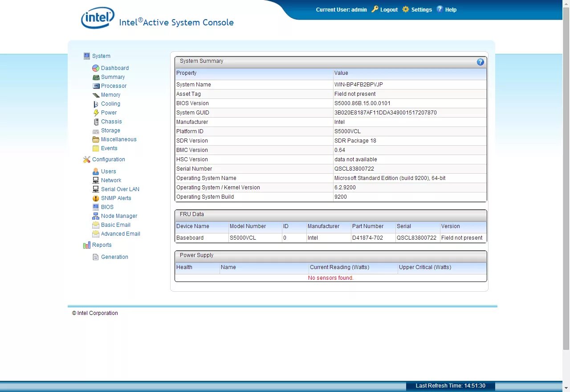The image size is (570, 392).
Task: Click the Cooling fan icon
Action: pyautogui.click(x=96, y=104)
